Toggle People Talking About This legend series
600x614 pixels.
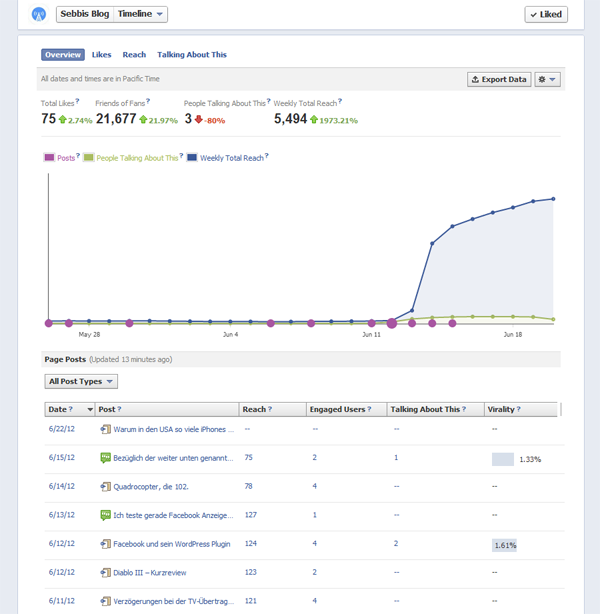tap(89, 158)
